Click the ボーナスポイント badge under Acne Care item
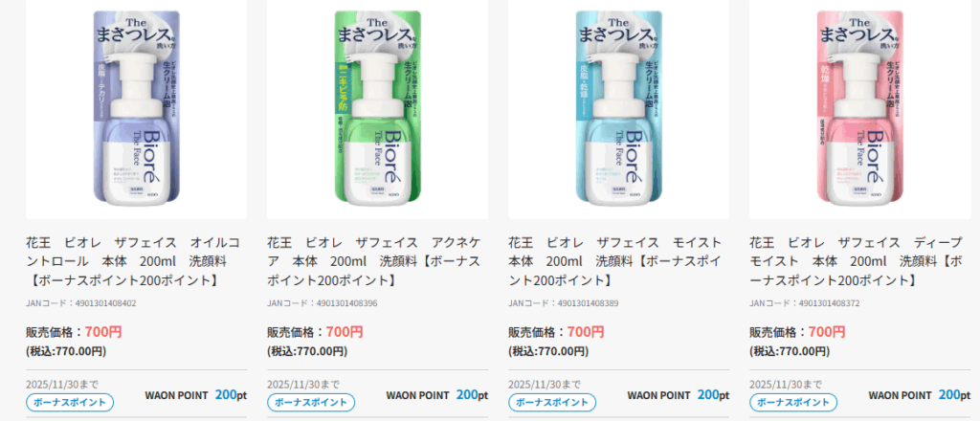This screenshot has height=421, width=980. (x=311, y=402)
